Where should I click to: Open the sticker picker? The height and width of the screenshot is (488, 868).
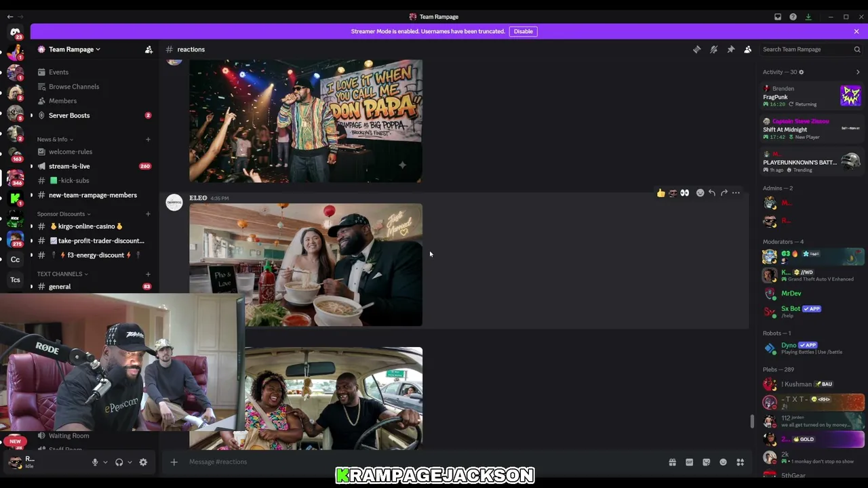(x=706, y=462)
